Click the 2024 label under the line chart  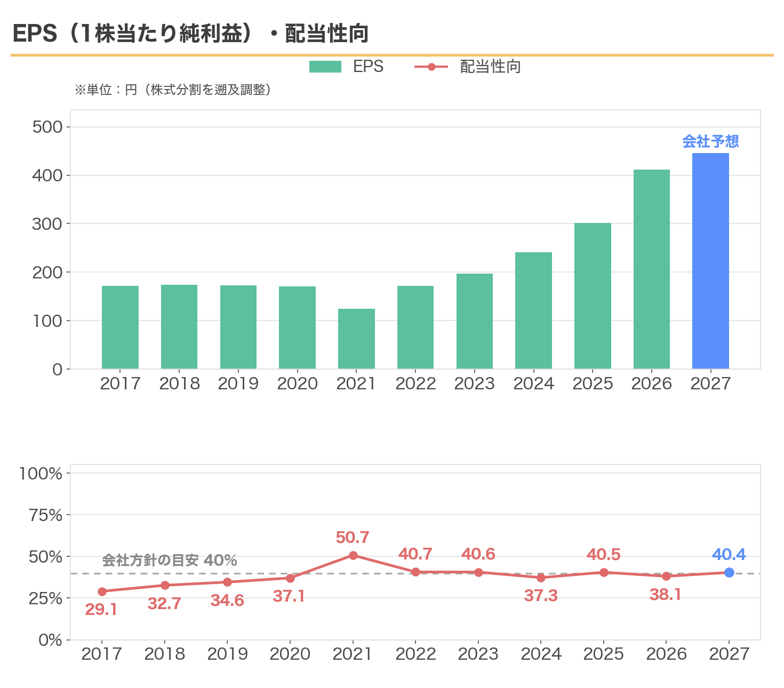point(541,654)
